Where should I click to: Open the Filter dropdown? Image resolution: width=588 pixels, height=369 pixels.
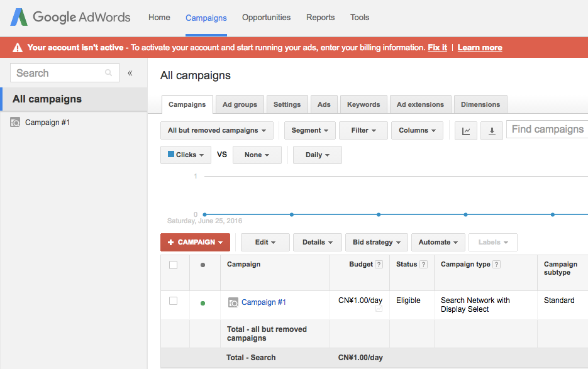[363, 131]
